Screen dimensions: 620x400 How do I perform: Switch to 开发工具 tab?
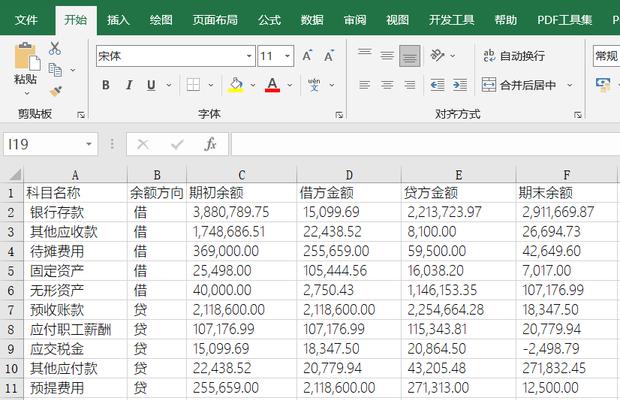point(452,20)
